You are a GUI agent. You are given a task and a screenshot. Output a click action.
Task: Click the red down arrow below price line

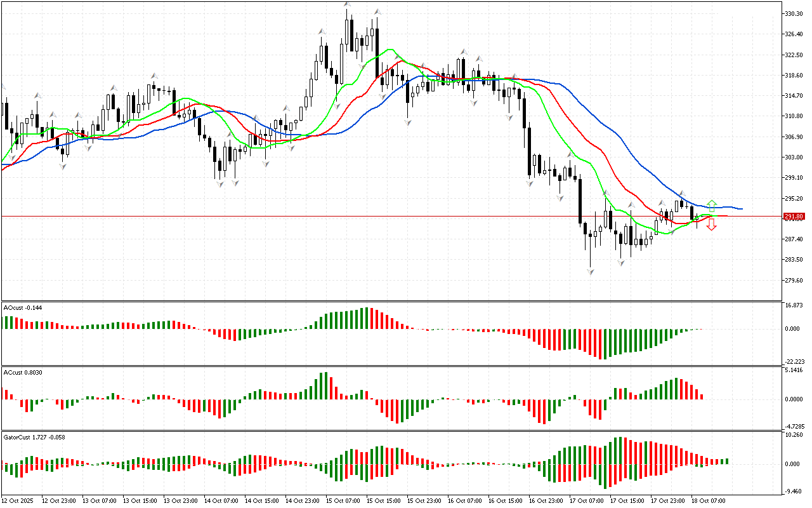click(x=712, y=224)
